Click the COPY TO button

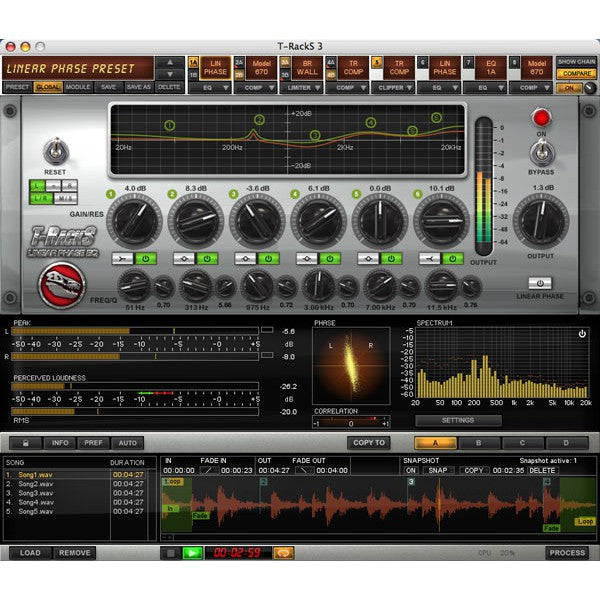click(x=369, y=443)
